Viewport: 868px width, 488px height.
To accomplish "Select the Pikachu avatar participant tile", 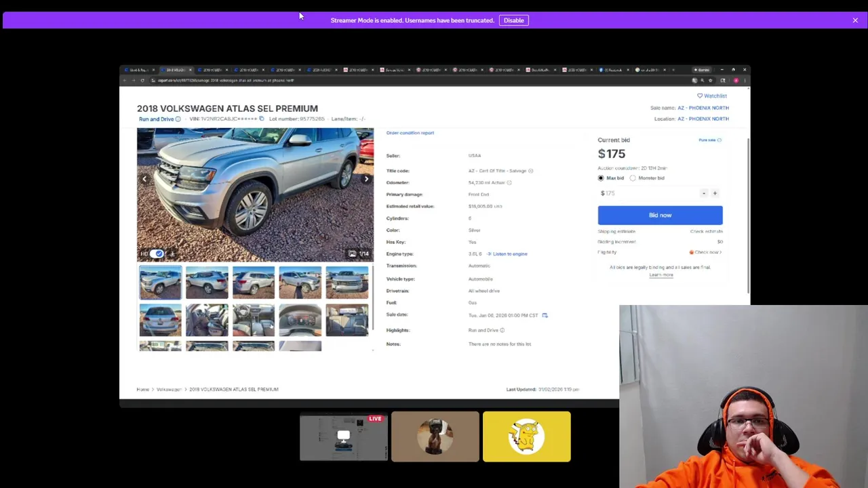I will coord(527,436).
